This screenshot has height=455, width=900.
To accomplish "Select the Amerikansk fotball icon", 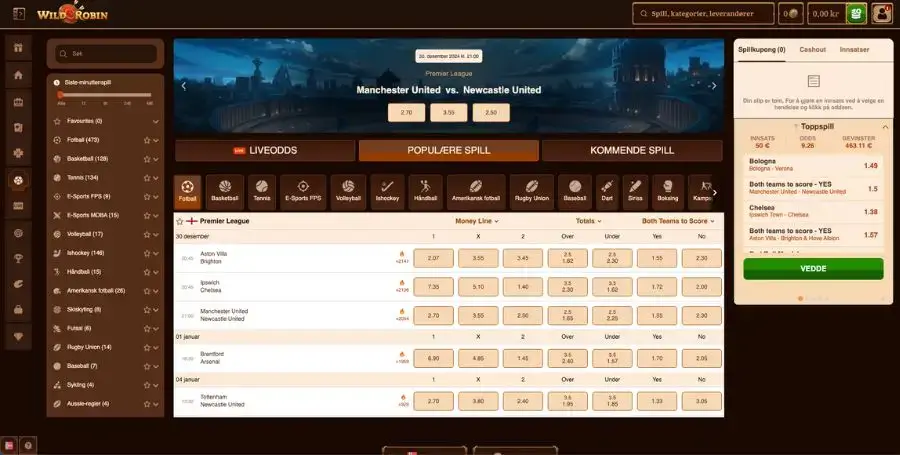I will (x=476, y=192).
